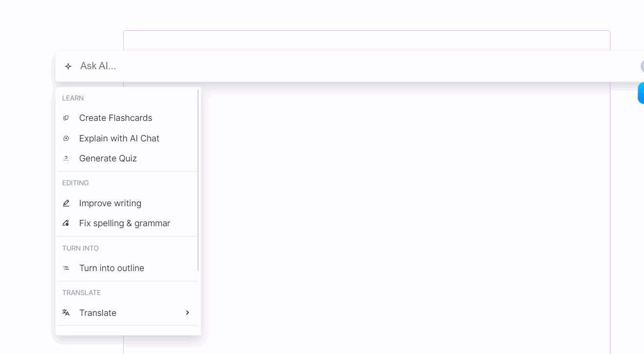Click the Fix spelling & grammar icon
Screen dimensions: 644x354
pos(66,223)
